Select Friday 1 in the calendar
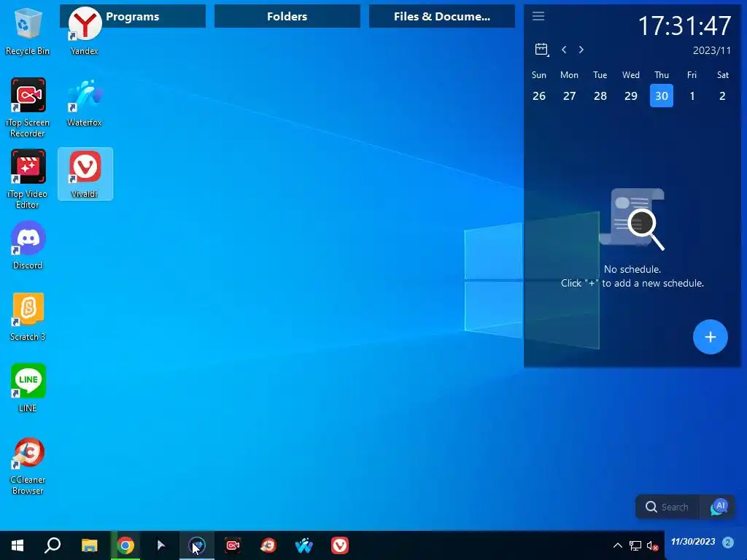 (x=692, y=96)
